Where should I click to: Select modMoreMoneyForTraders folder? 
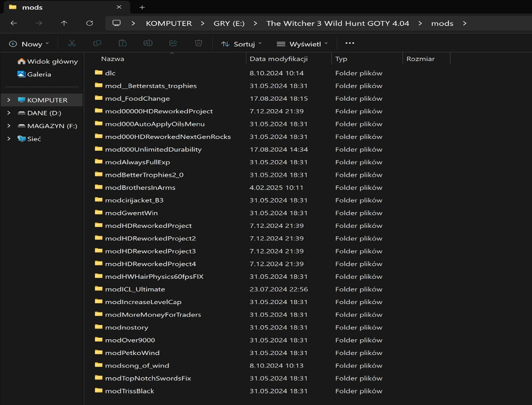[153, 314]
